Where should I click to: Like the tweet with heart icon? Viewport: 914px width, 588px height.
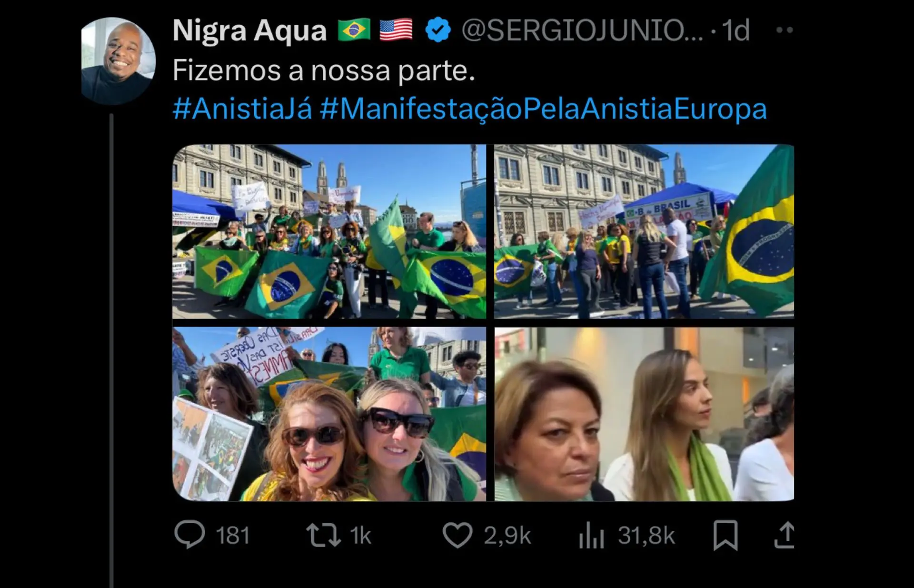coord(457,535)
